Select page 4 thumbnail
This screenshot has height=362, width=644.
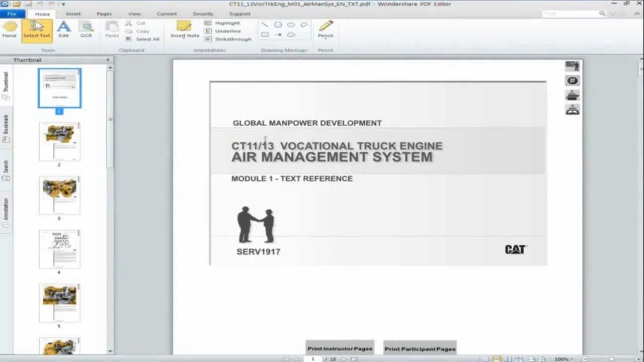59,249
